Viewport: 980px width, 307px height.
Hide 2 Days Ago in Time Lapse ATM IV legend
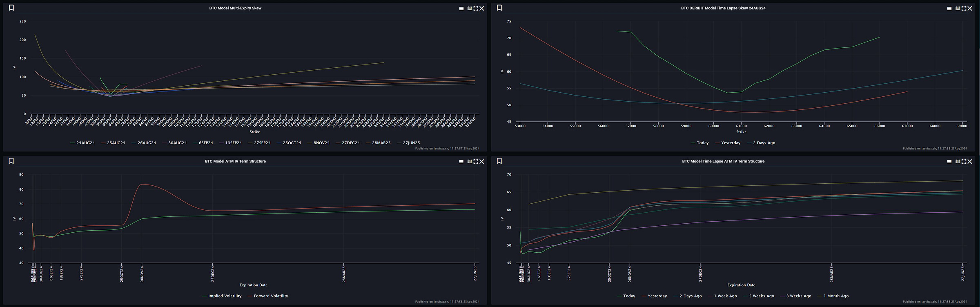687,296
